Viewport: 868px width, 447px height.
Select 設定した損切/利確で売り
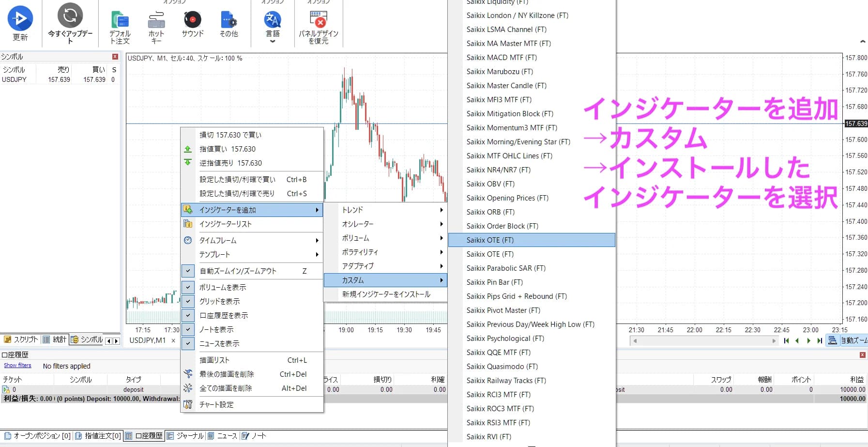[x=252, y=193]
